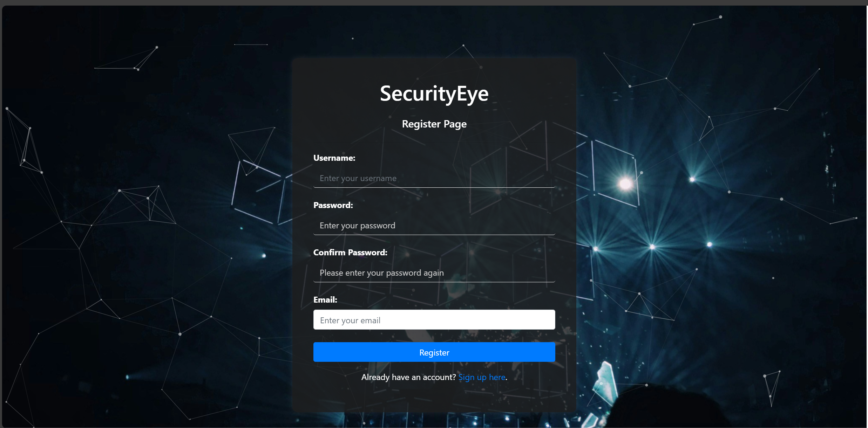Screen dimensions: 868x428
Task: Click the 'Already have an account?' text
Action: 408,377
